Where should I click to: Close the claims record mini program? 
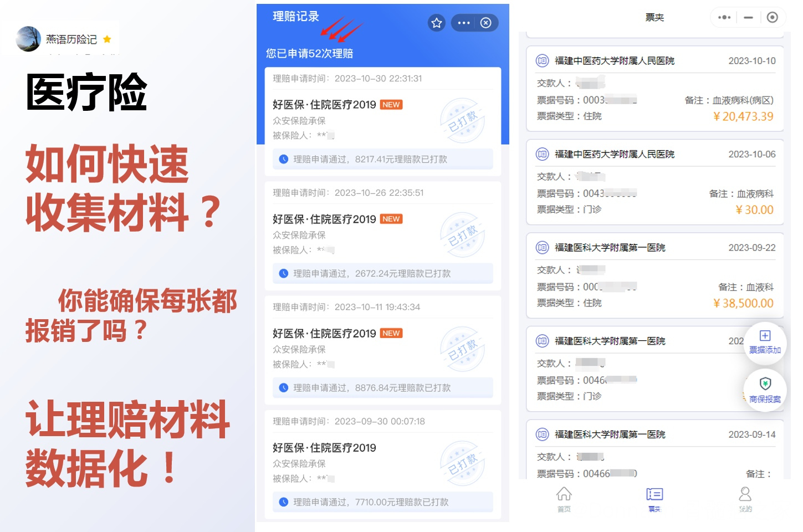click(486, 23)
